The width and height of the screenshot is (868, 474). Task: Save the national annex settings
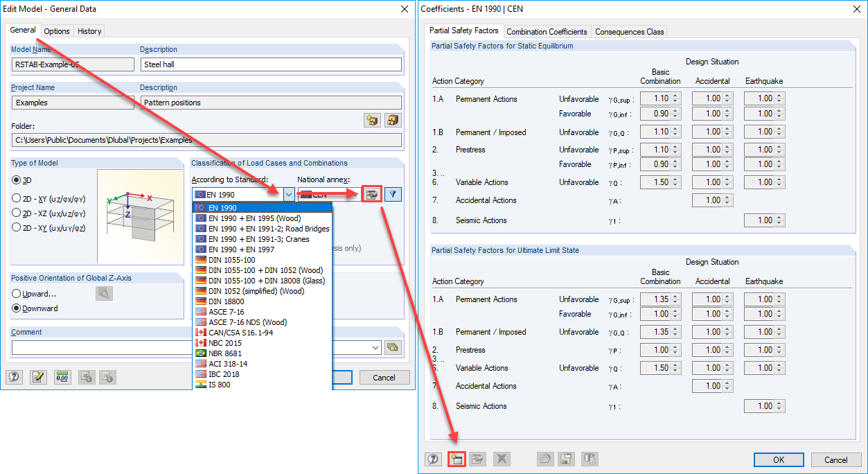[x=565, y=458]
